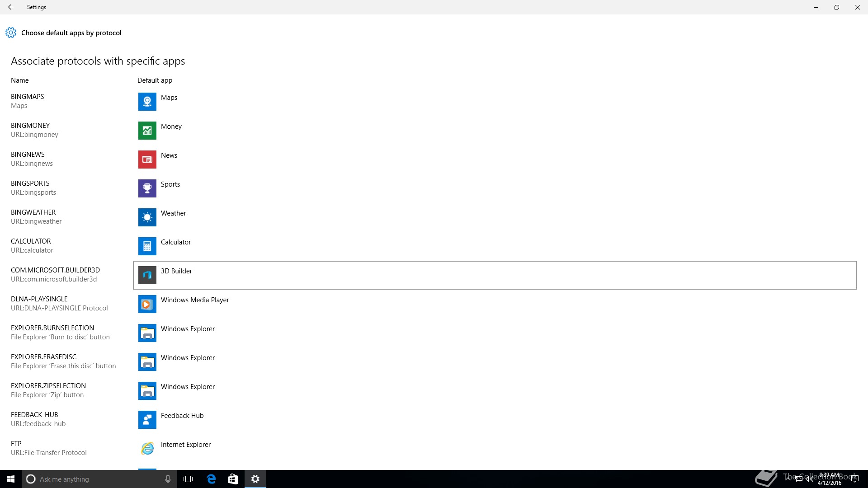868x488 pixels.
Task: Click the 'Ask me anything' search box
Action: point(99,479)
